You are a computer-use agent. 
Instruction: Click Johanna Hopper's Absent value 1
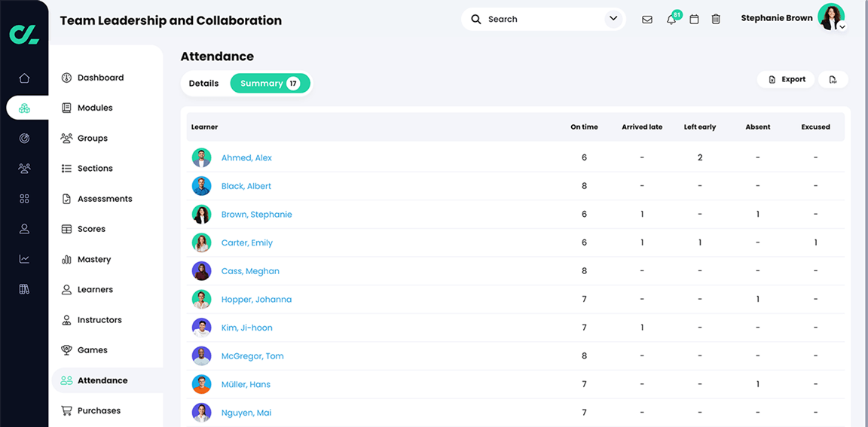pos(758,299)
